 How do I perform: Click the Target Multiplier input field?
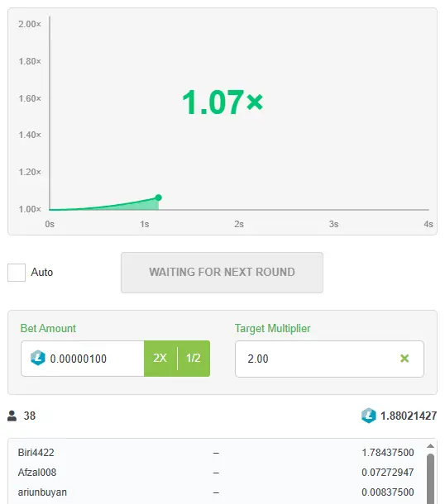(x=329, y=359)
